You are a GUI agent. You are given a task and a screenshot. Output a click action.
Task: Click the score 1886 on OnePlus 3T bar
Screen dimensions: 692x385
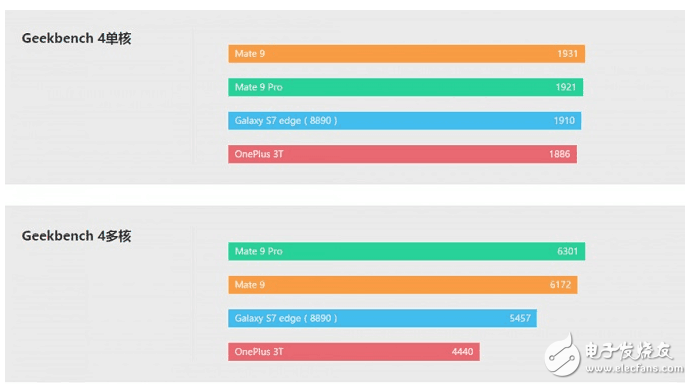pos(560,154)
